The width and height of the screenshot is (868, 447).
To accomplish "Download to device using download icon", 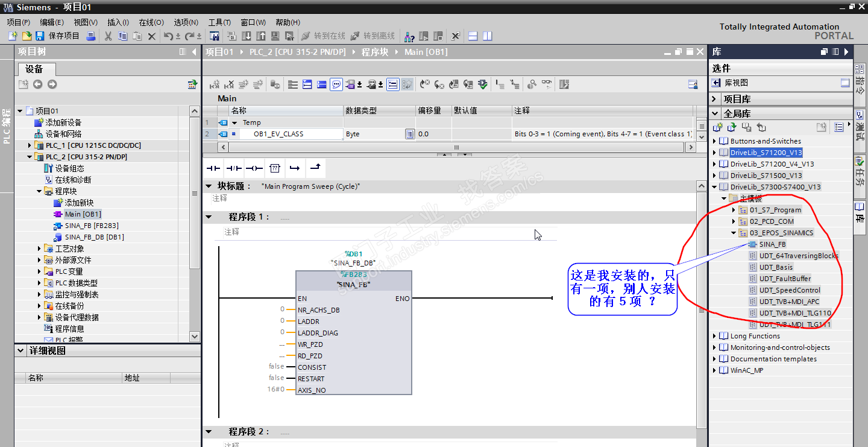I will [247, 36].
